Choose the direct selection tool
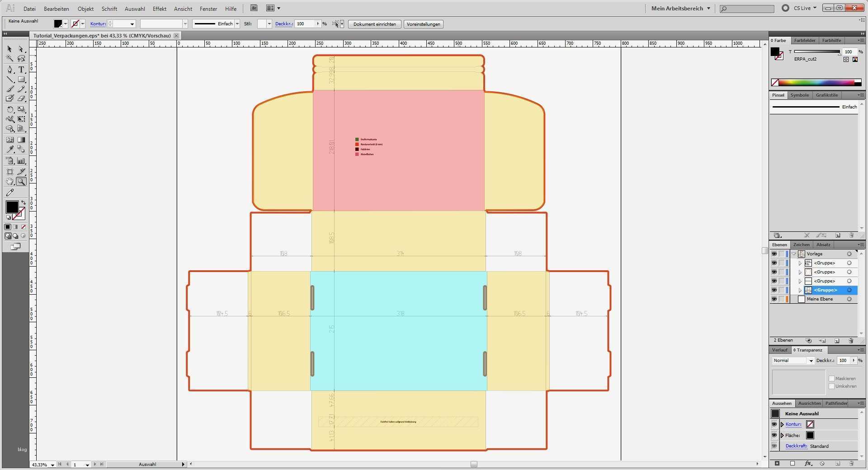This screenshot has width=868, height=470. pyautogui.click(x=21, y=49)
